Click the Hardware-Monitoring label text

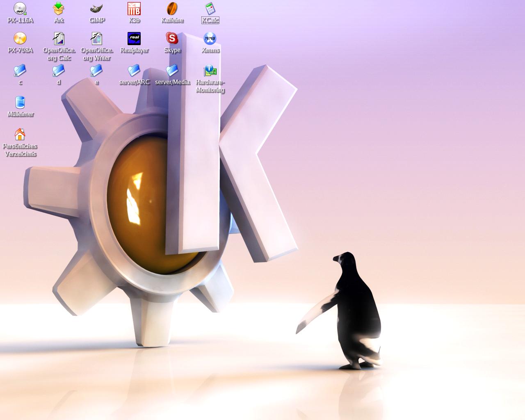click(210, 86)
